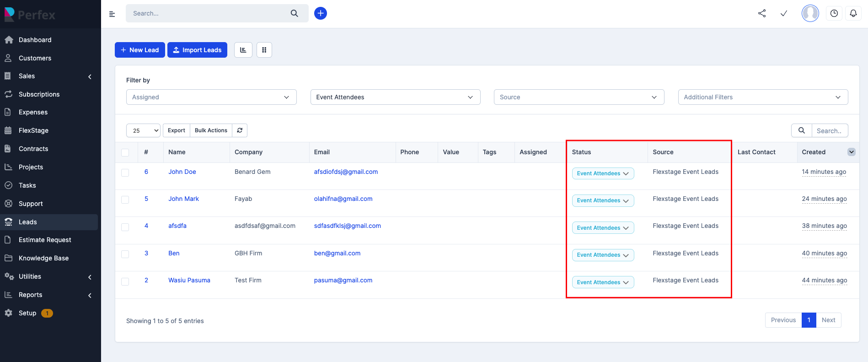Toggle the sidebar menu hamburger icon
The image size is (868, 362).
point(112,14)
